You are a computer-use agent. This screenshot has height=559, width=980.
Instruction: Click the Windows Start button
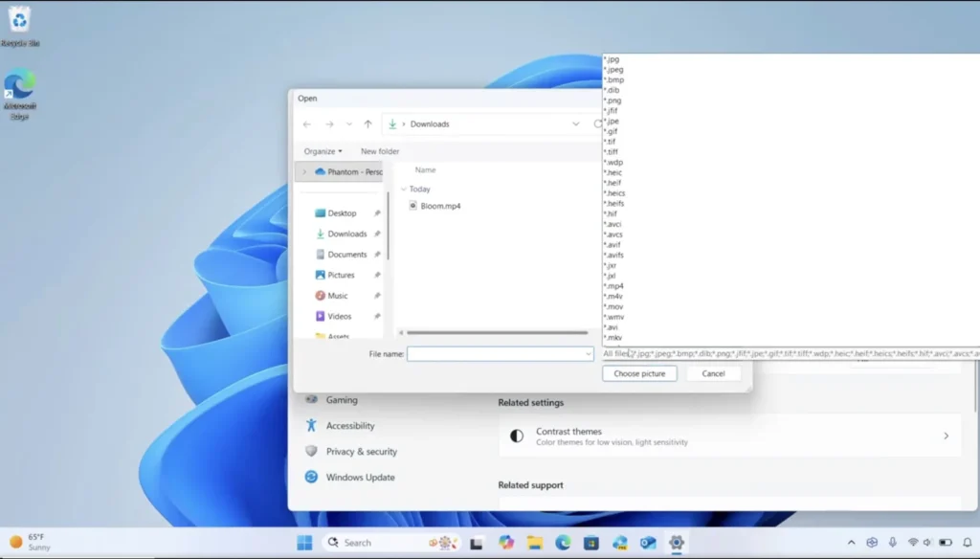click(304, 543)
